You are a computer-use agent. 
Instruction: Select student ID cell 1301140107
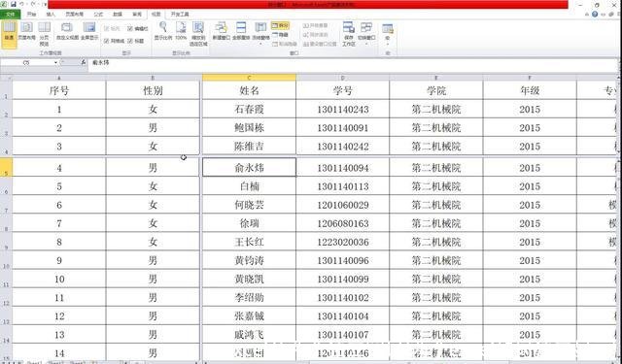(x=343, y=334)
